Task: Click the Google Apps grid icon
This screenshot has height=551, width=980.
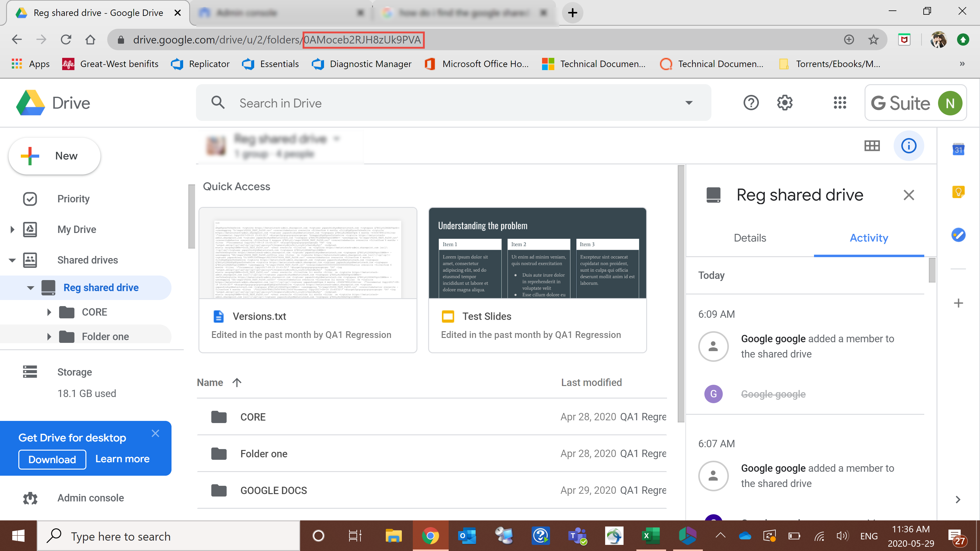Action: tap(840, 103)
